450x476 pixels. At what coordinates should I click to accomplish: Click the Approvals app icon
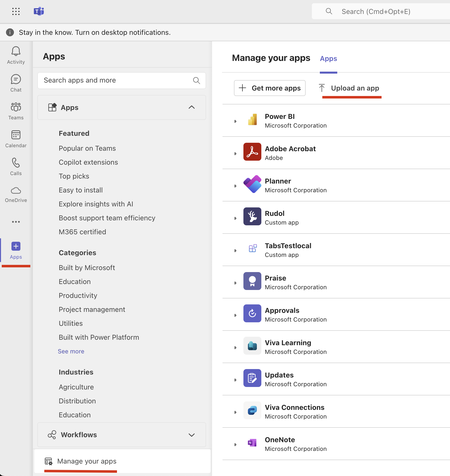point(252,313)
